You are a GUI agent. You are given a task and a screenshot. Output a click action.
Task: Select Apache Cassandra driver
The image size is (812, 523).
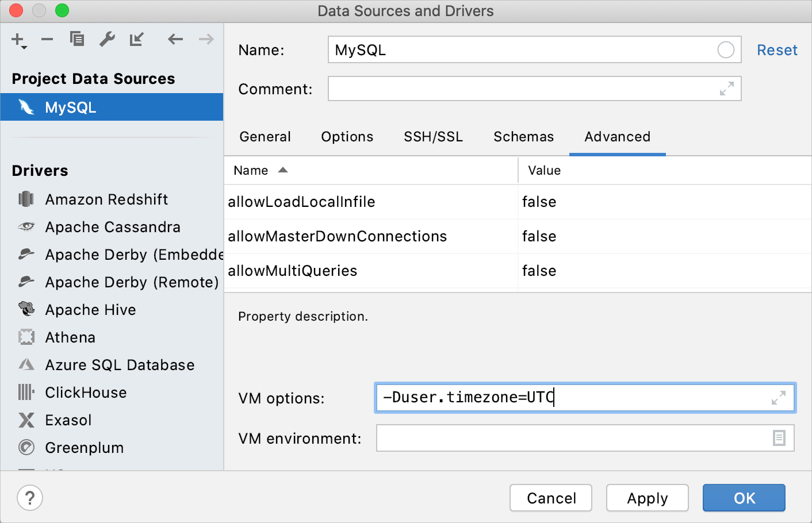[112, 226]
